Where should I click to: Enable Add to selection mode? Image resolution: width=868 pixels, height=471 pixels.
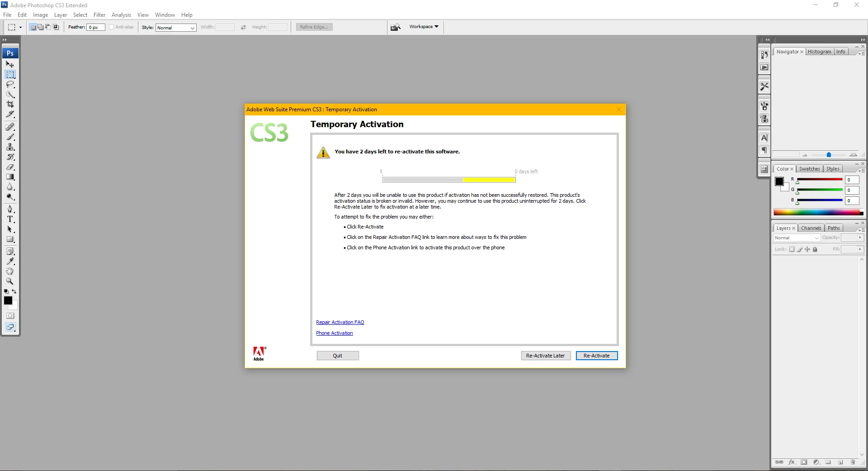[x=40, y=27]
